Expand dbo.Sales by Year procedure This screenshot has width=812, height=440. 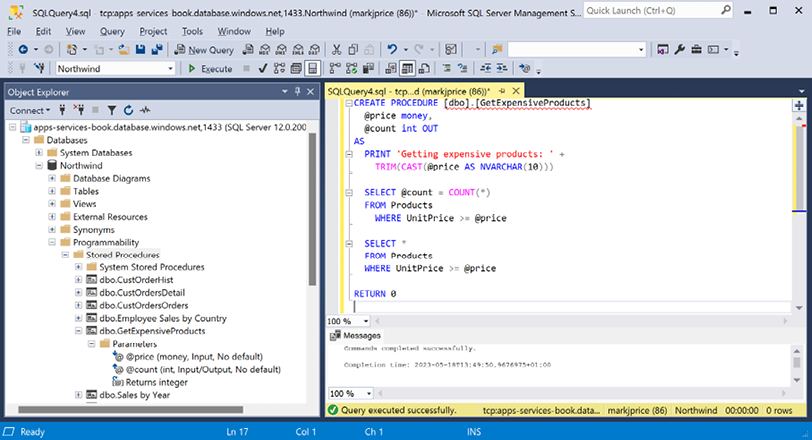coord(78,395)
